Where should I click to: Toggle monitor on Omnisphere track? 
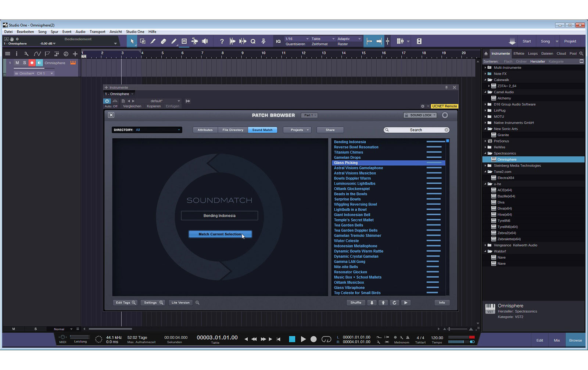(39, 63)
